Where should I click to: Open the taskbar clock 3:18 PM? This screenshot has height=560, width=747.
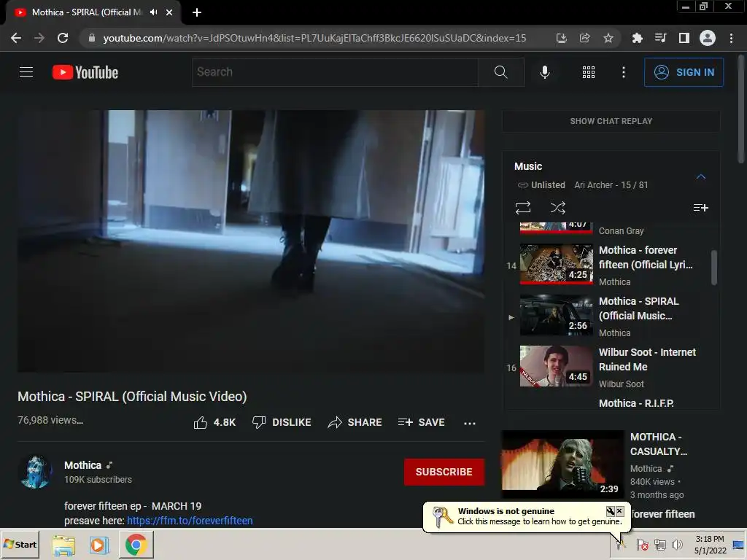[x=710, y=545]
